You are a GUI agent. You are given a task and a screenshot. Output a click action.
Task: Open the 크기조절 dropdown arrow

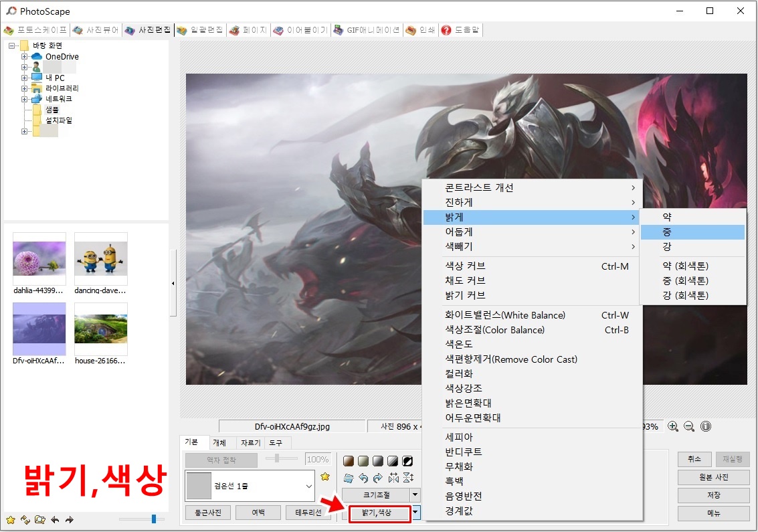click(415, 495)
